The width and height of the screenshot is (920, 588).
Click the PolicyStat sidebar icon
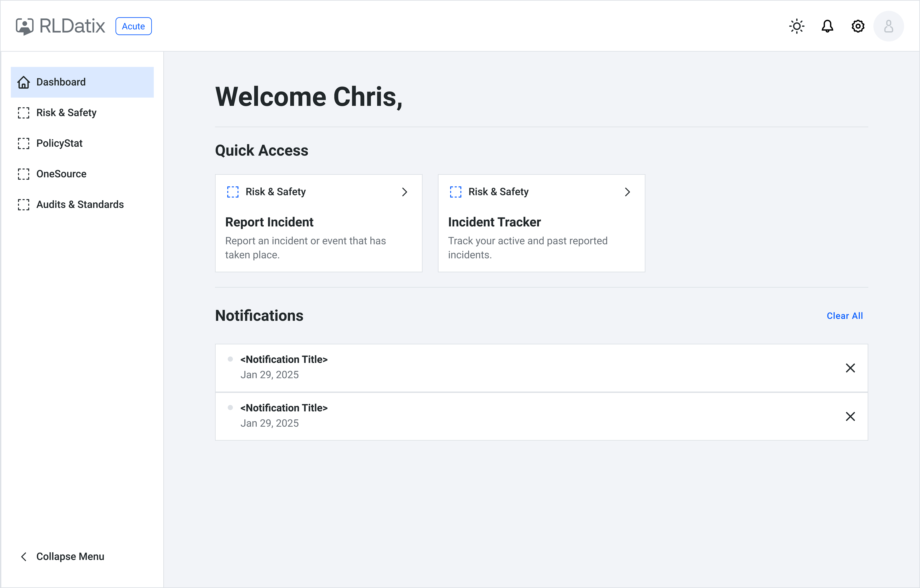tap(24, 143)
